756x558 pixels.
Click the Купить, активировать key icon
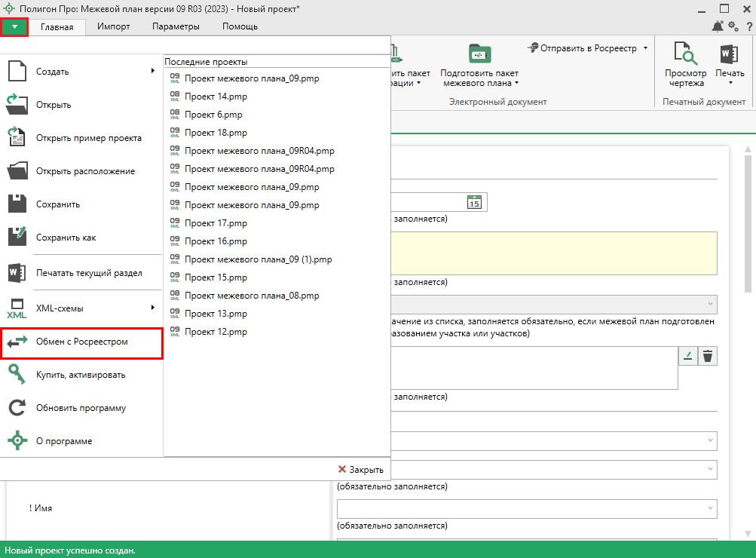tap(17, 375)
